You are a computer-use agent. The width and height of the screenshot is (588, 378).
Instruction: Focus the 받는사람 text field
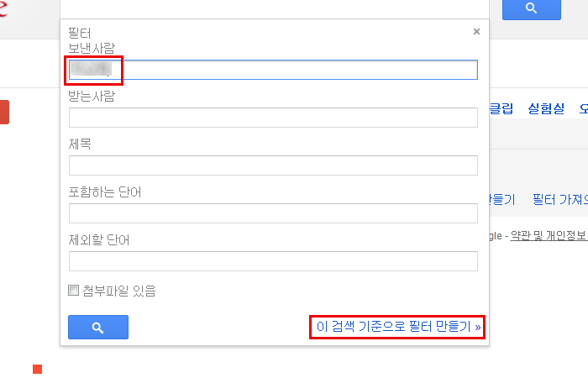(273, 118)
